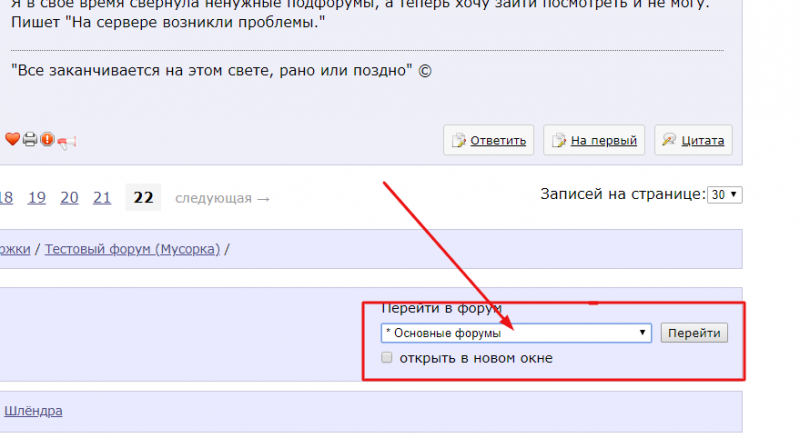
Task: Click the notepad icon on Ответить button
Action: 459,140
